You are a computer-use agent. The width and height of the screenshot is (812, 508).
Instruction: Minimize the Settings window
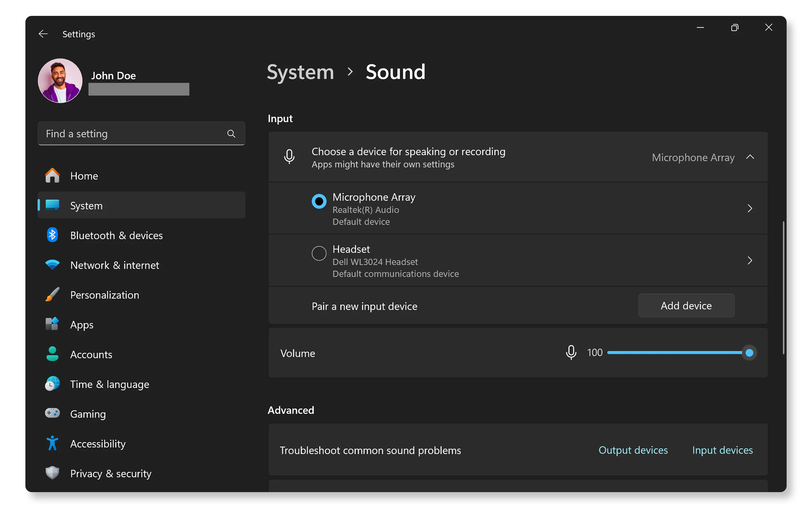[x=700, y=28]
